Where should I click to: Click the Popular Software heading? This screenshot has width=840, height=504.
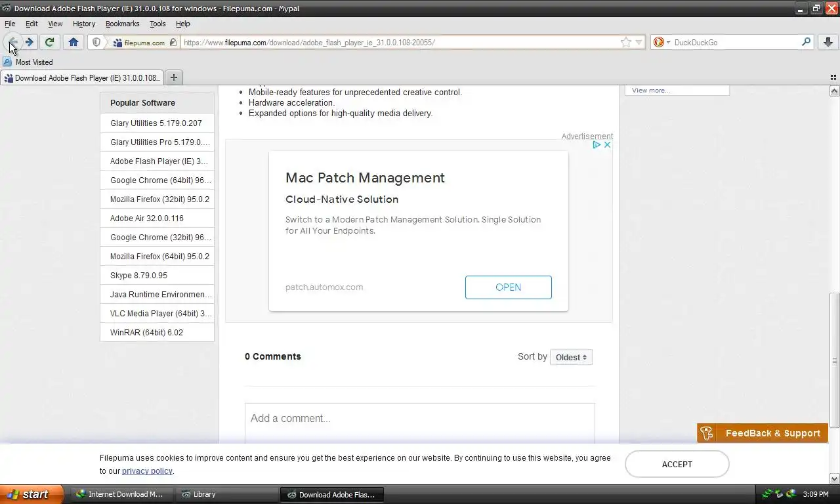point(142,103)
